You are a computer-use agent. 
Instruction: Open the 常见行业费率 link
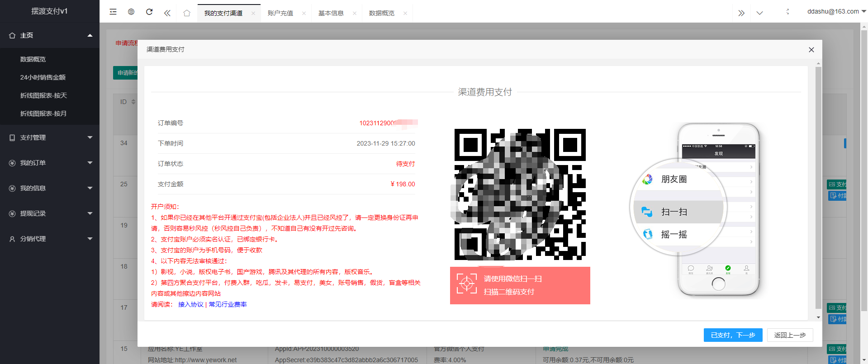pos(228,304)
